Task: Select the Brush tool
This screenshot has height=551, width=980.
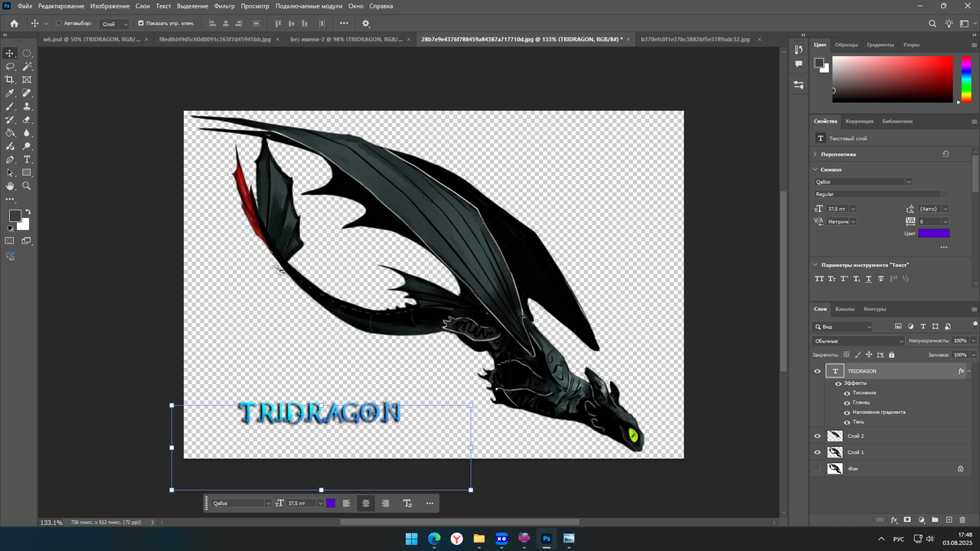Action: (10, 106)
